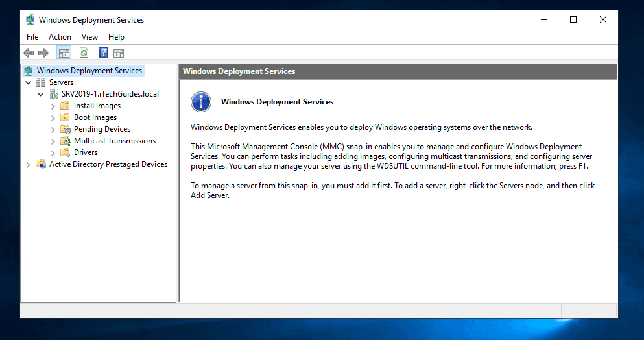Expand the Pending Devices node
Screen dimensions: 644x340
pos(53,130)
